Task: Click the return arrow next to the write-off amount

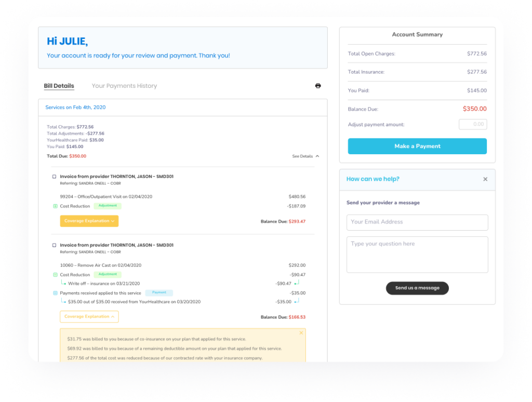Action: pos(297,284)
